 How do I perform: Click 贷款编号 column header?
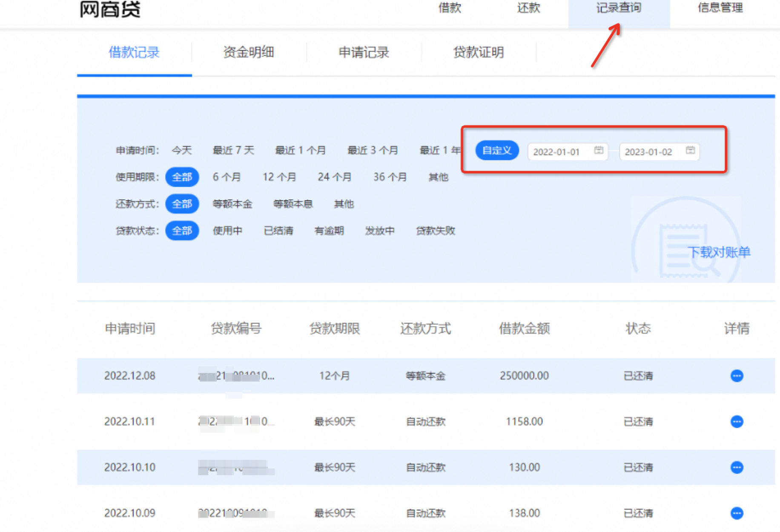[236, 329]
